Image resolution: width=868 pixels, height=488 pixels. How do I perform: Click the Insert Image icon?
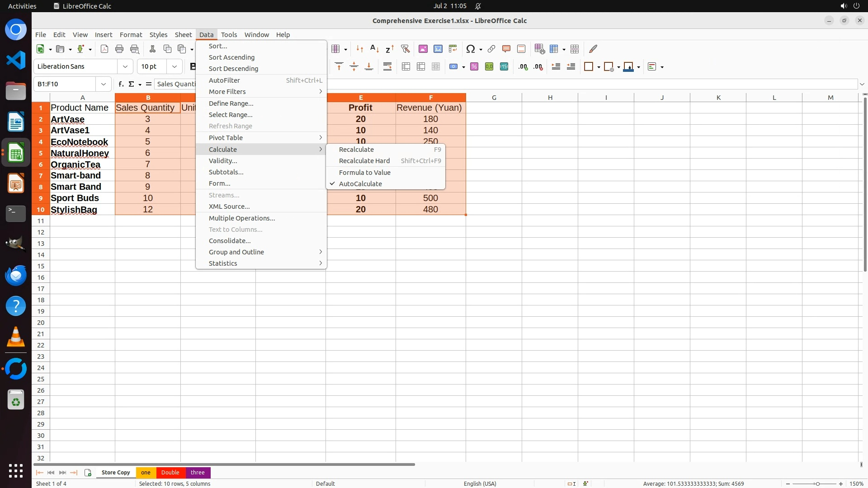(x=423, y=49)
